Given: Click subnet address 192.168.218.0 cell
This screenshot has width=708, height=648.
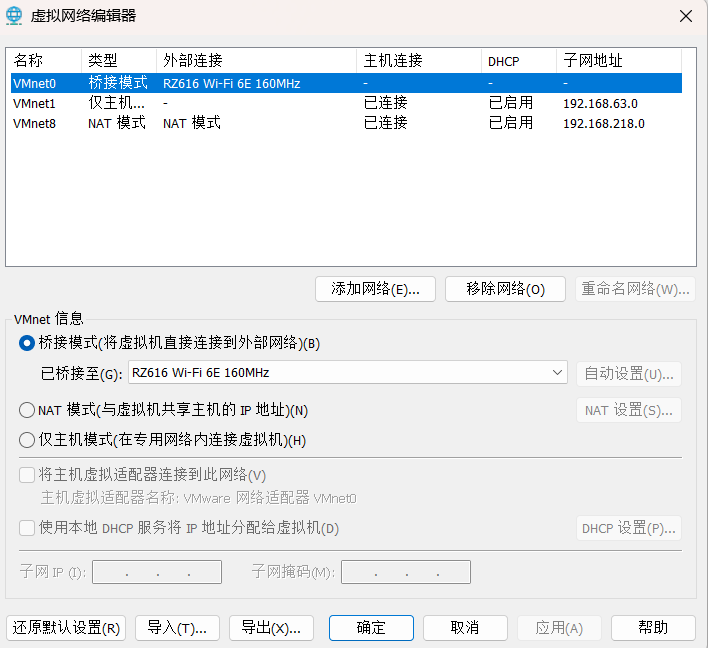Looking at the screenshot, I should pos(604,124).
